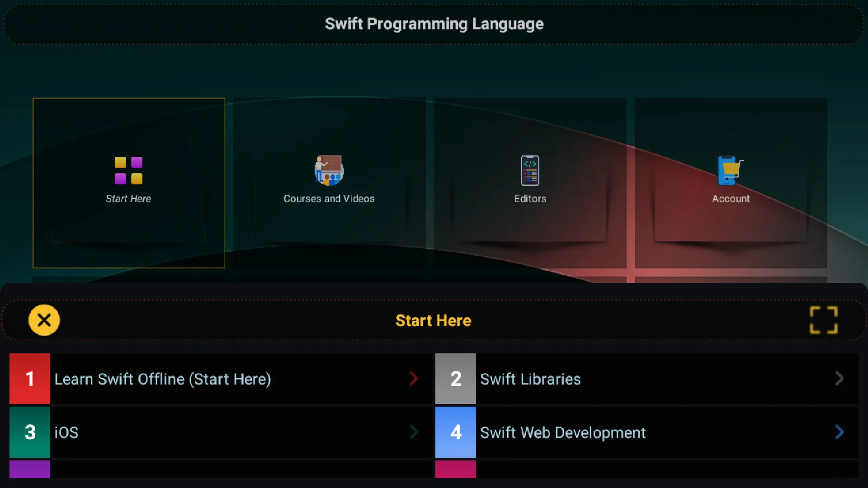Click the Start Here tile label

tap(128, 199)
